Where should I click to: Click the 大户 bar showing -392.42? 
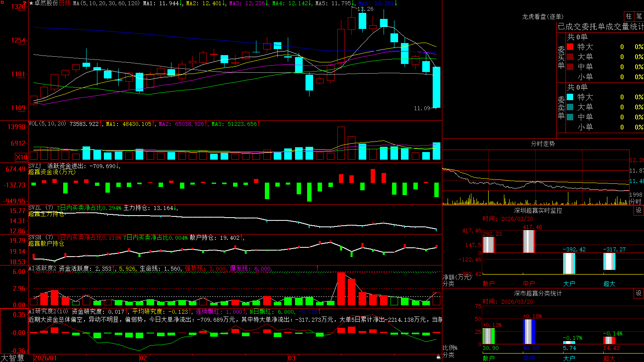569,263
